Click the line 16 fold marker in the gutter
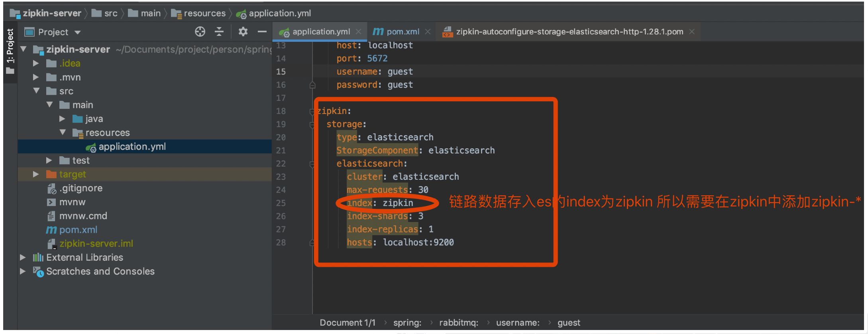The width and height of the screenshot is (868, 334). [312, 85]
